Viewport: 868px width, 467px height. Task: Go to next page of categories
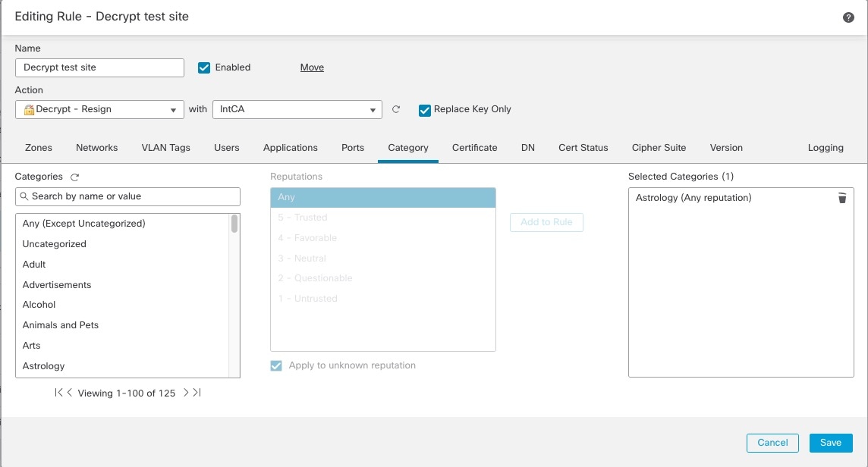[x=185, y=392]
